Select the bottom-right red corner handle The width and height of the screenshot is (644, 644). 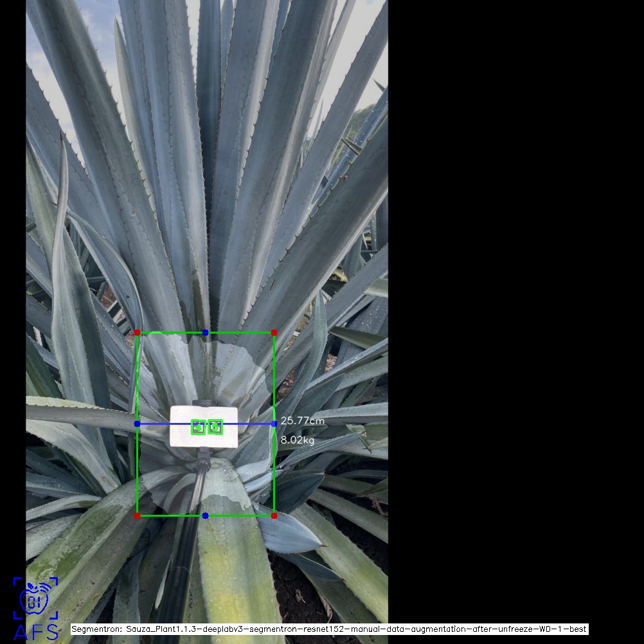274,516
